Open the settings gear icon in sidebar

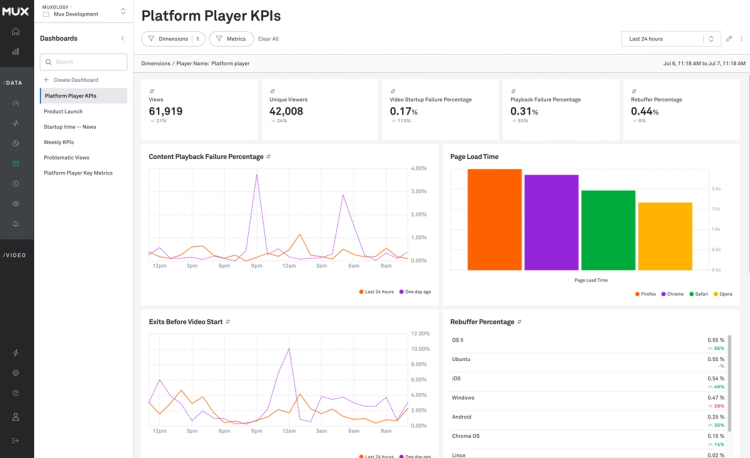point(16,373)
